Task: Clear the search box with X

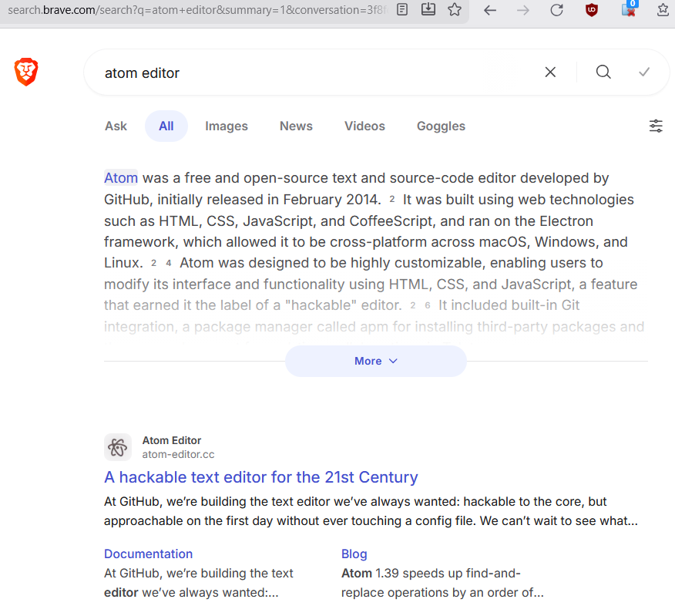Action: [x=550, y=72]
